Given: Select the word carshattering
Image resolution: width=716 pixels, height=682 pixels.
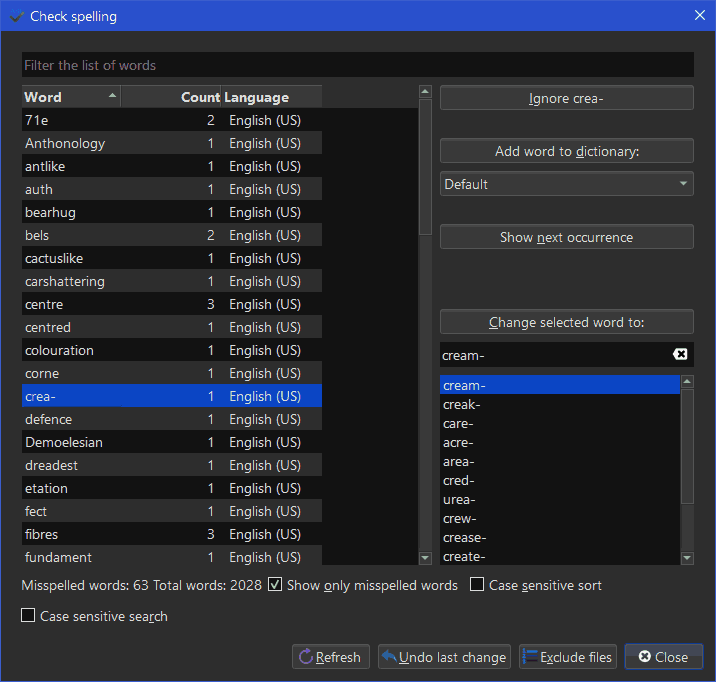Looking at the screenshot, I should click(x=172, y=281).
